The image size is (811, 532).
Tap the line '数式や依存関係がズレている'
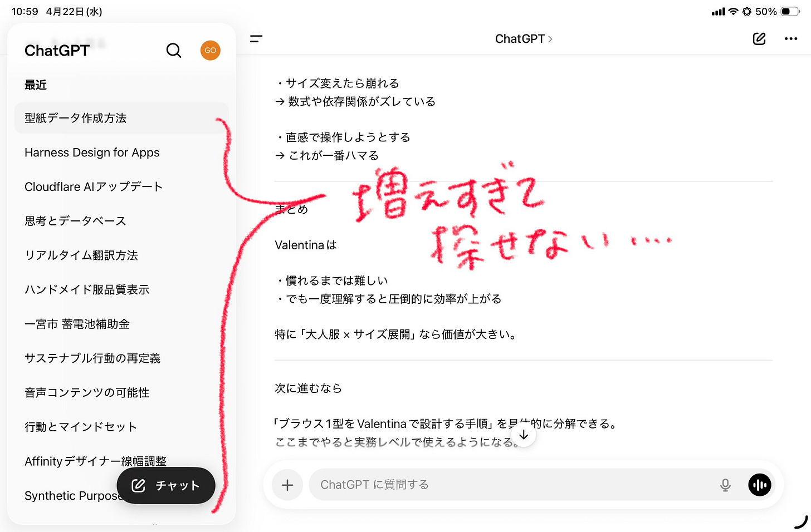(355, 102)
